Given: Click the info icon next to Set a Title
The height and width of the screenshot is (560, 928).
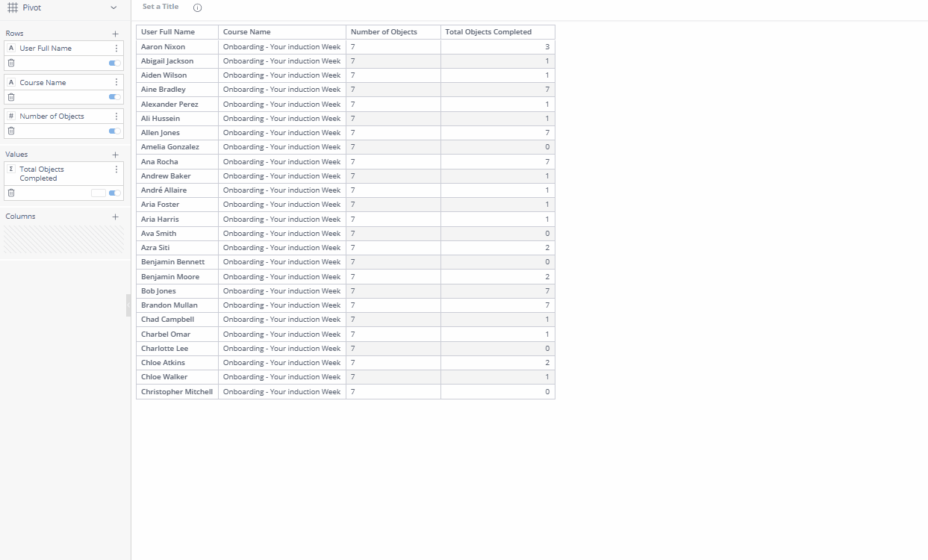Looking at the screenshot, I should click(x=196, y=7).
